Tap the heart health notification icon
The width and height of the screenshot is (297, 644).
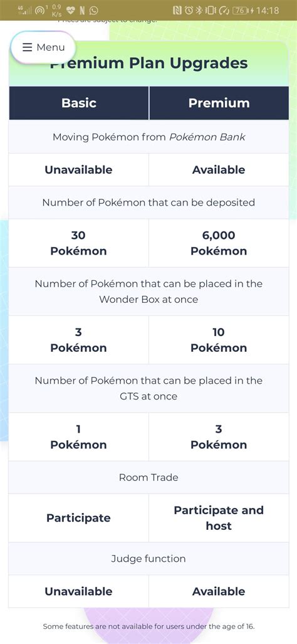(71, 11)
